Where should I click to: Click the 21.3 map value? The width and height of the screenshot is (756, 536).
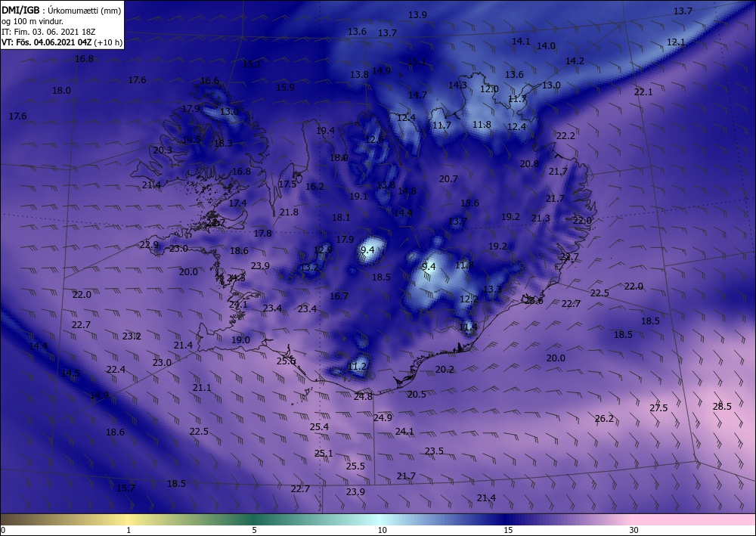click(x=541, y=218)
